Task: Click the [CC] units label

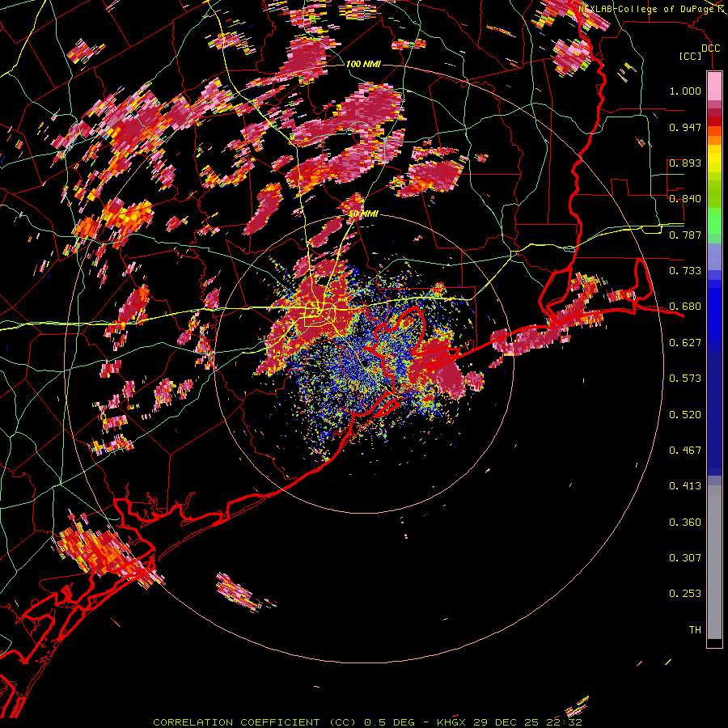Action: coord(691,57)
